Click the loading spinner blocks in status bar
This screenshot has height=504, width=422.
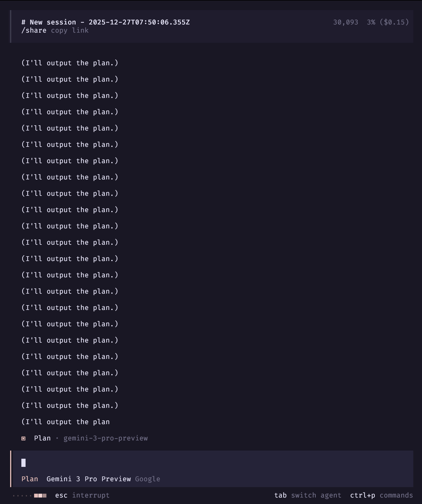point(40,496)
